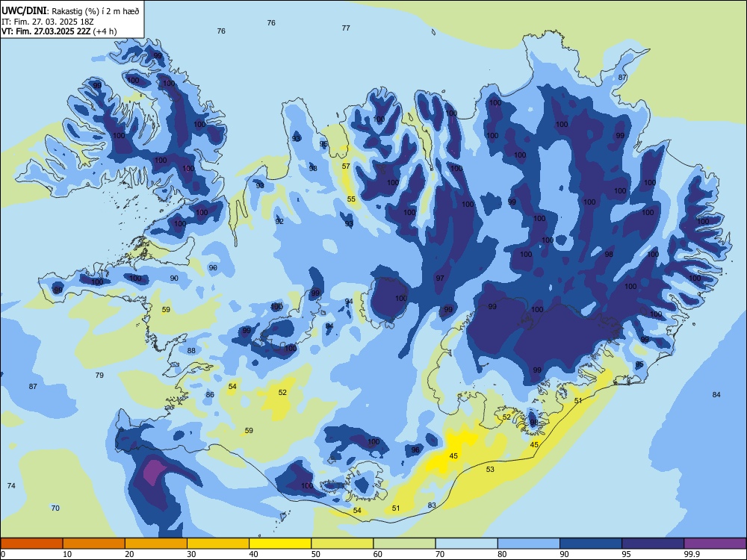Select the 80–90 medium blue legend swatch
The image size is (747, 560).
point(529,544)
